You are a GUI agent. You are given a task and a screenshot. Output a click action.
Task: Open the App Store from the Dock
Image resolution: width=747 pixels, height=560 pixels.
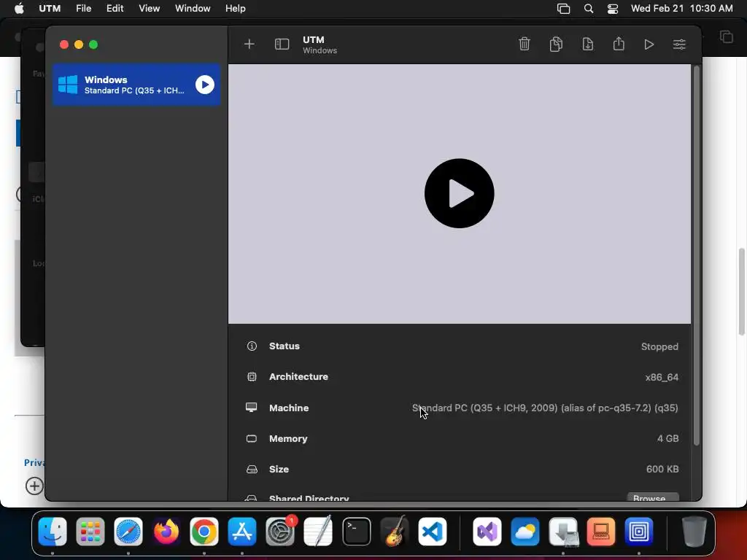point(242,532)
